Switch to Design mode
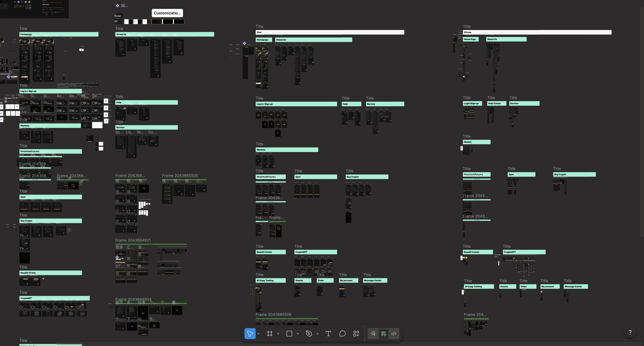Viewport: 644px width, 346px height. click(384, 334)
